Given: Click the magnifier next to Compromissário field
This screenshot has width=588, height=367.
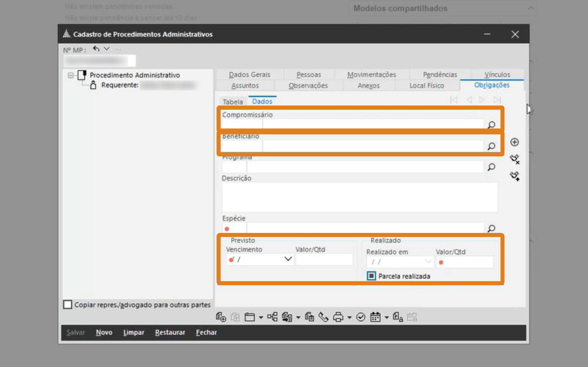Looking at the screenshot, I should click(x=491, y=125).
